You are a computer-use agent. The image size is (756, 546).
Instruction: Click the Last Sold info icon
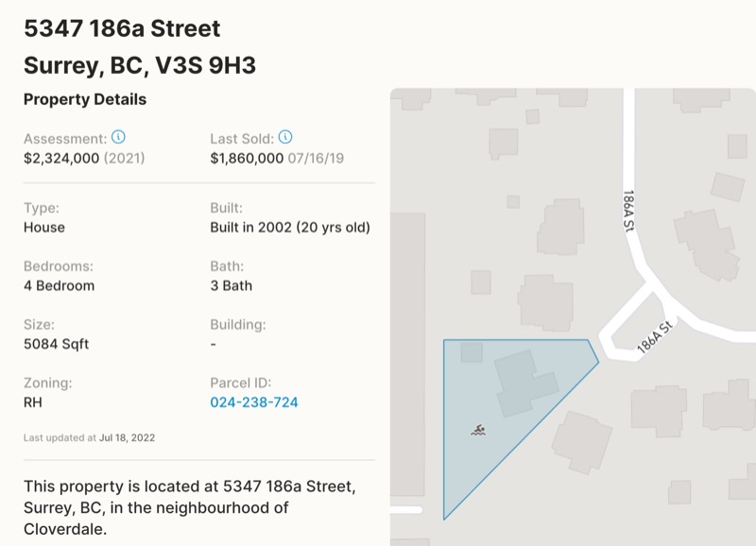click(285, 137)
